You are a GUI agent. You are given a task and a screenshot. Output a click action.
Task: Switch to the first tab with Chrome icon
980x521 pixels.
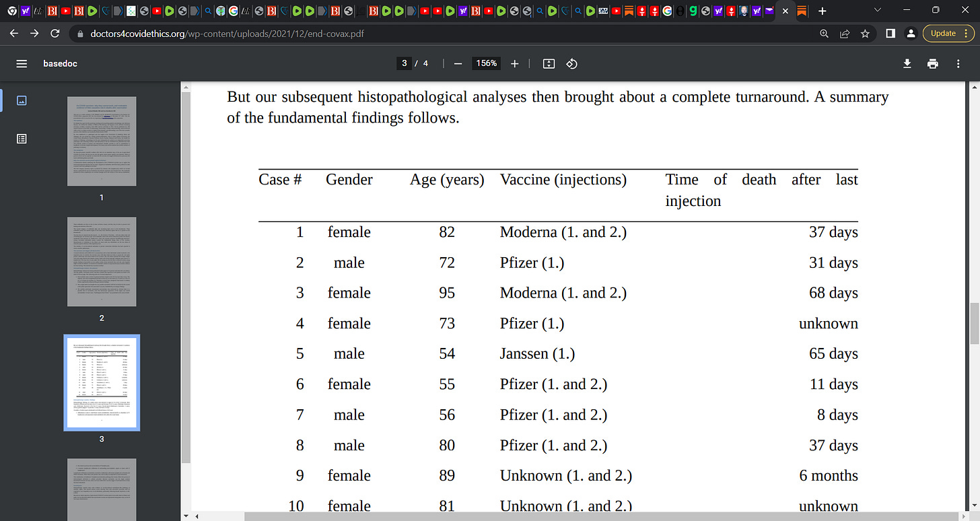tap(11, 11)
